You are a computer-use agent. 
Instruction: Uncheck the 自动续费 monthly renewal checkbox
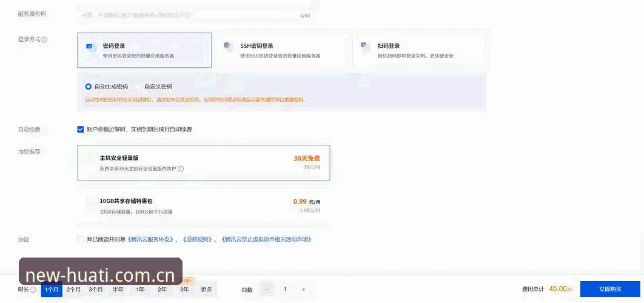pyautogui.click(x=81, y=129)
